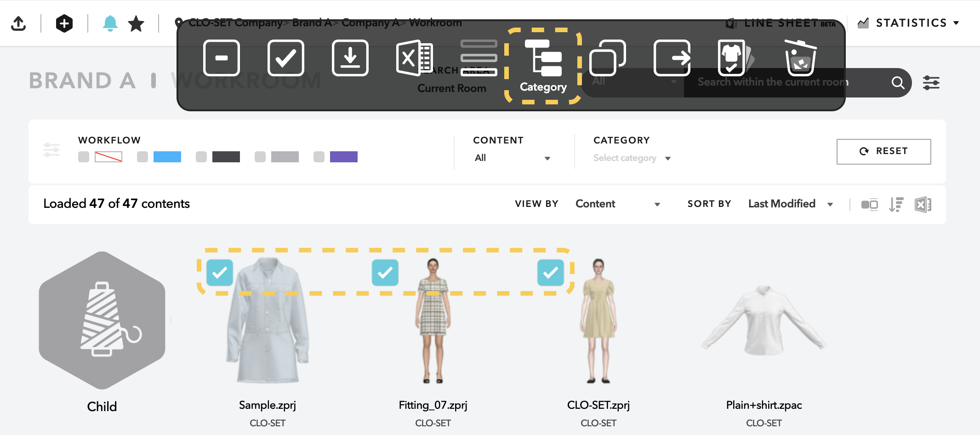Image resolution: width=980 pixels, height=435 pixels.
Task: Open the Content filter dropdown
Action: coord(513,158)
